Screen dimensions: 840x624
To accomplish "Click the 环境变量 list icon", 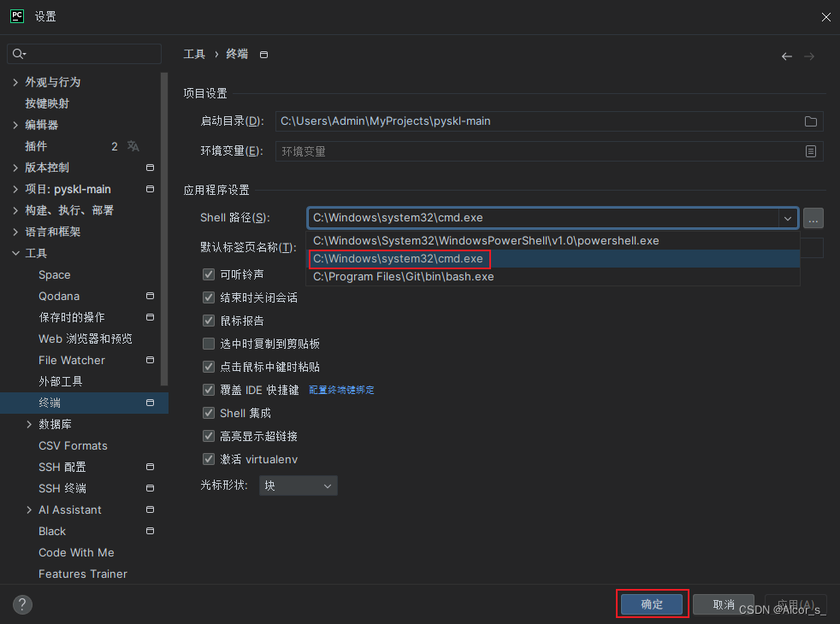I will [810, 151].
